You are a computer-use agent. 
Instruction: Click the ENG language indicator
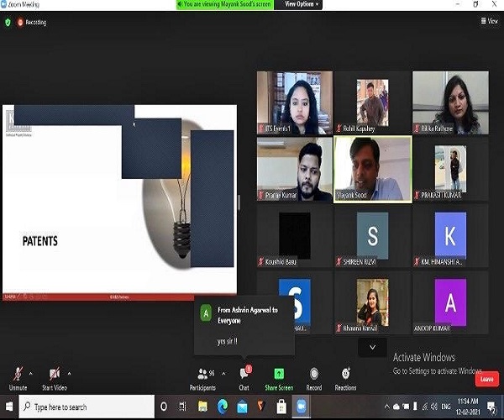(x=446, y=407)
